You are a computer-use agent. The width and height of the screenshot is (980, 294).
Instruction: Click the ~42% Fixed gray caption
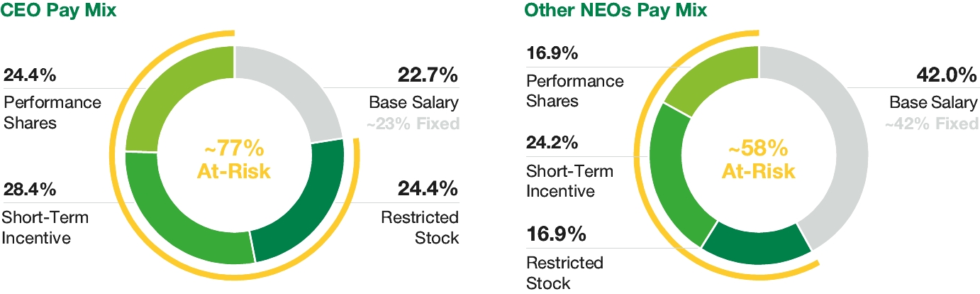point(931,124)
